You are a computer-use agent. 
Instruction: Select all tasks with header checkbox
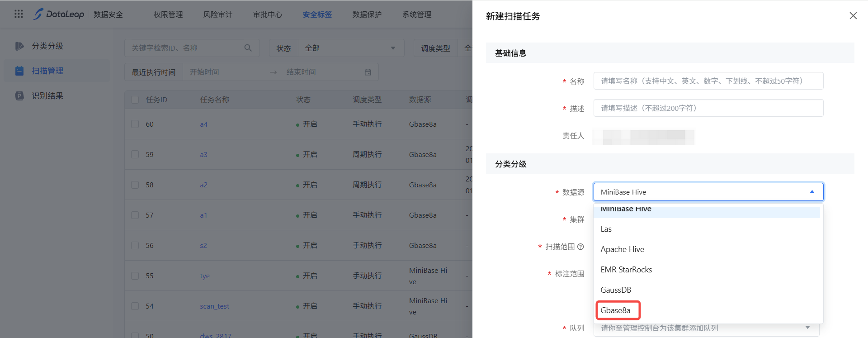pyautogui.click(x=135, y=100)
